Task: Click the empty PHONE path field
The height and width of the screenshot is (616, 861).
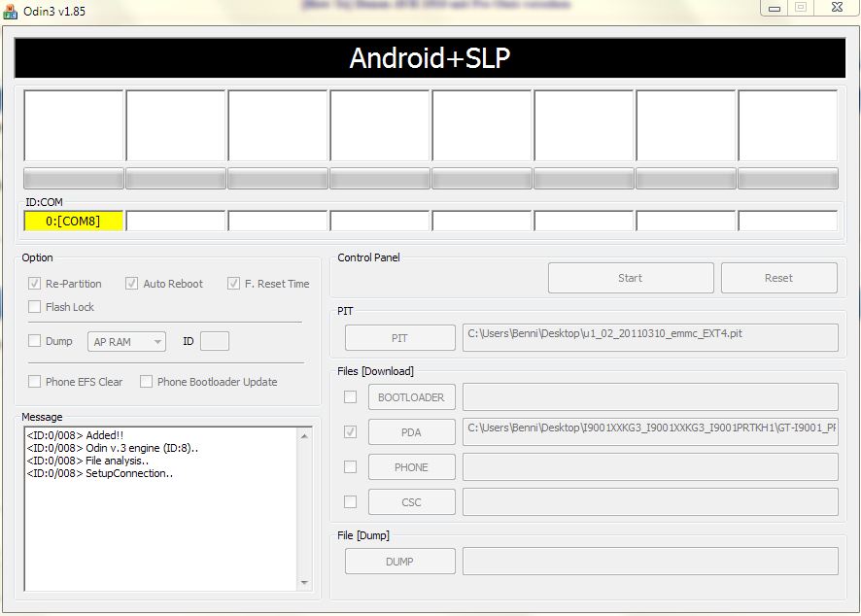Action: (x=650, y=467)
